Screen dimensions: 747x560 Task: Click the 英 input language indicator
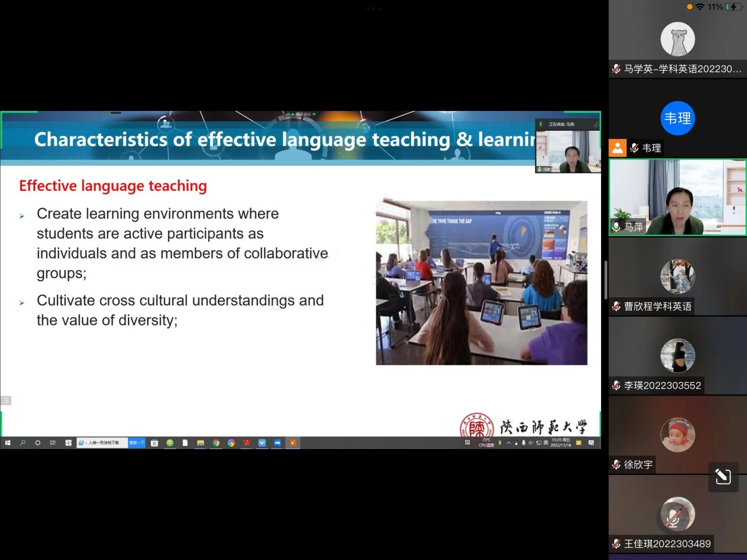coord(546,443)
